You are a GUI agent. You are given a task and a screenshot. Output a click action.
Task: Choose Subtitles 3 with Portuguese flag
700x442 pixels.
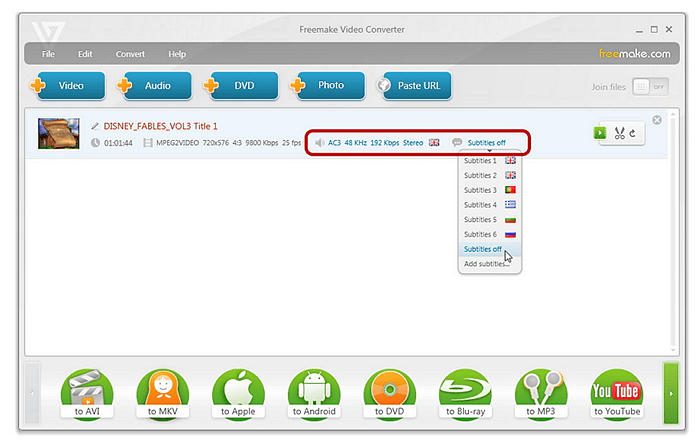click(490, 190)
